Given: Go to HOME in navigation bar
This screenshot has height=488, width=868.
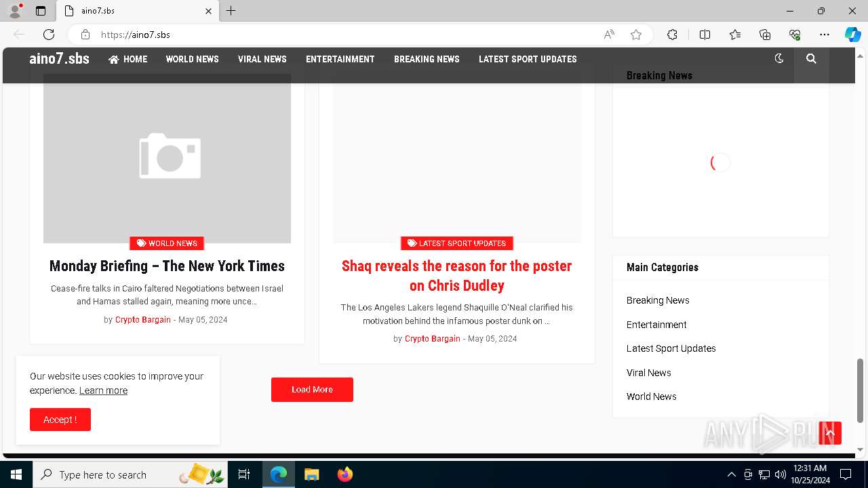Looking at the screenshot, I should click(x=127, y=59).
